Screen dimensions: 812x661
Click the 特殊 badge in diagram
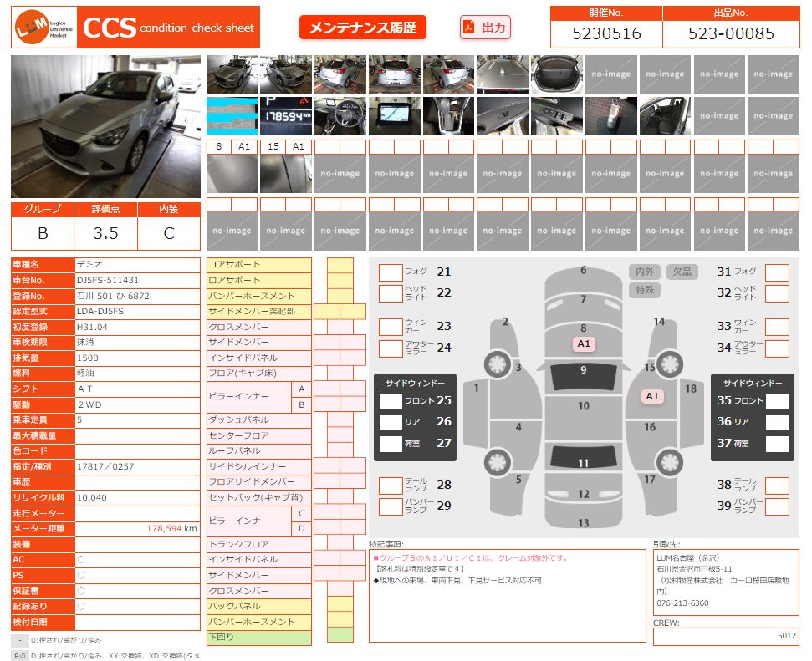coord(644,291)
